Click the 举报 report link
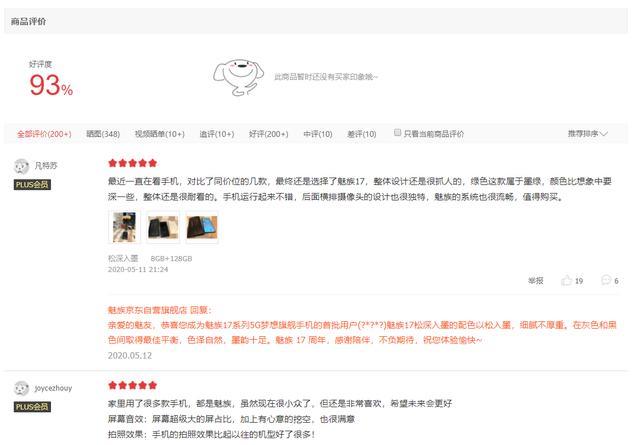Viewport: 640px width, 445px height. pos(536,280)
